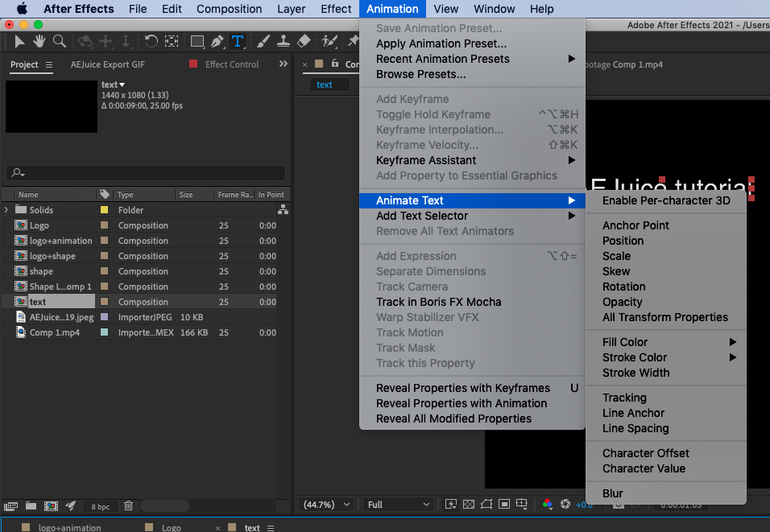Open the Full resolution dropdown
770x532 pixels.
pyautogui.click(x=399, y=505)
